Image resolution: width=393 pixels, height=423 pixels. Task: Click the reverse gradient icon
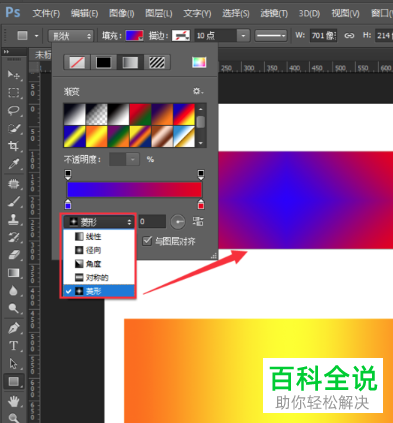(x=198, y=222)
